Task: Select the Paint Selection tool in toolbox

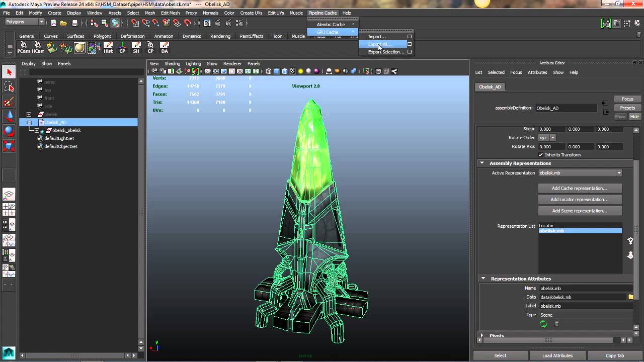Action: click(9, 102)
